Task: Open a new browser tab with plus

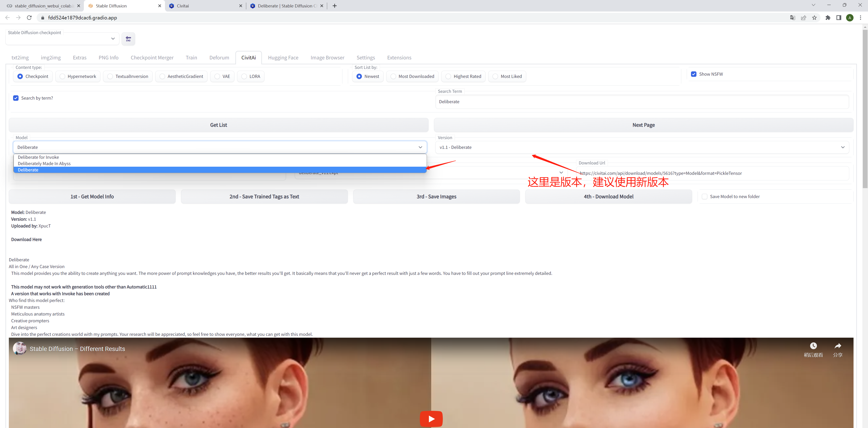Action: [x=335, y=6]
